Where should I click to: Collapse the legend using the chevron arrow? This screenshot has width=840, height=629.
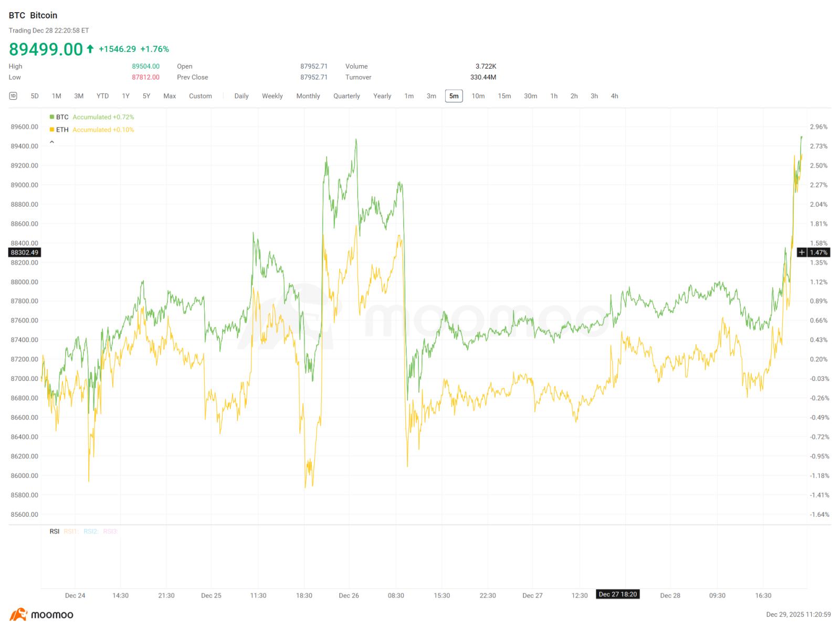tap(52, 141)
